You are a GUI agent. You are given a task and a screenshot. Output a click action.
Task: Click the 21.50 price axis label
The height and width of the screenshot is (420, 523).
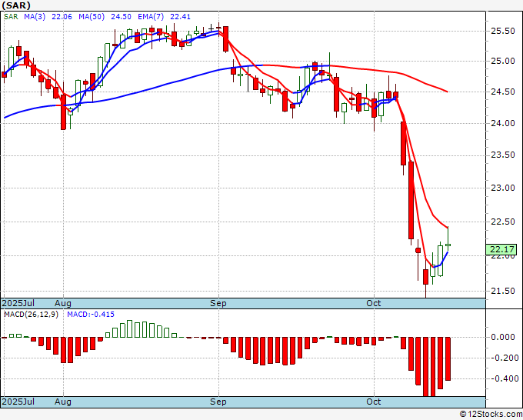click(503, 291)
